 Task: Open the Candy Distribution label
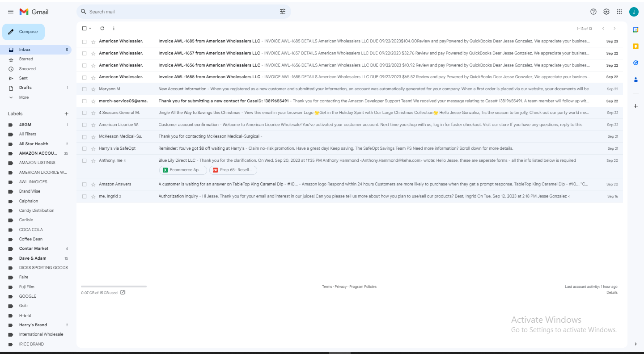coord(37,211)
